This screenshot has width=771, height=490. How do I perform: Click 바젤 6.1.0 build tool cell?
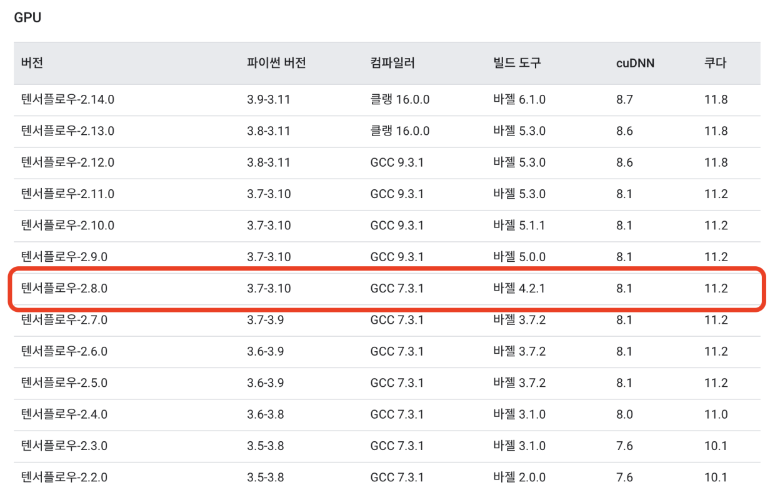pyautogui.click(x=519, y=99)
